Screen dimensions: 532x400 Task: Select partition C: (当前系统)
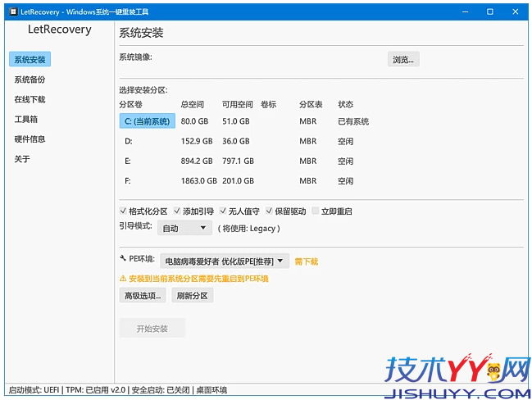pos(148,121)
